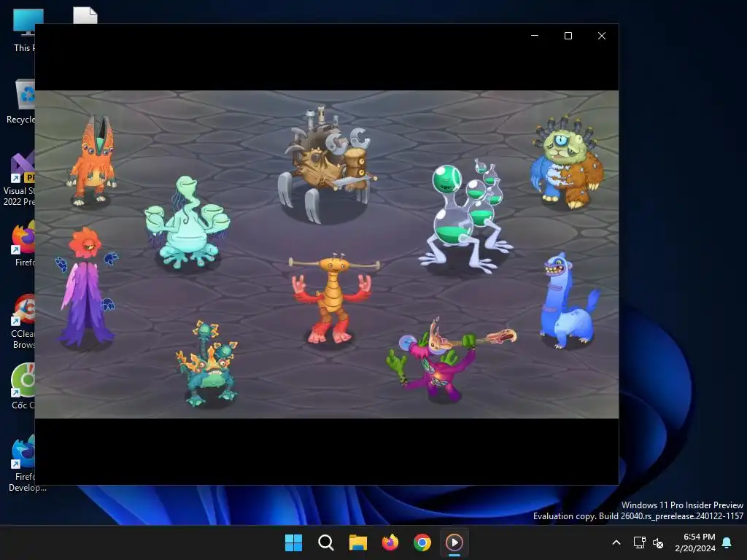
Task: Minimize the media player window
Action: (x=535, y=36)
